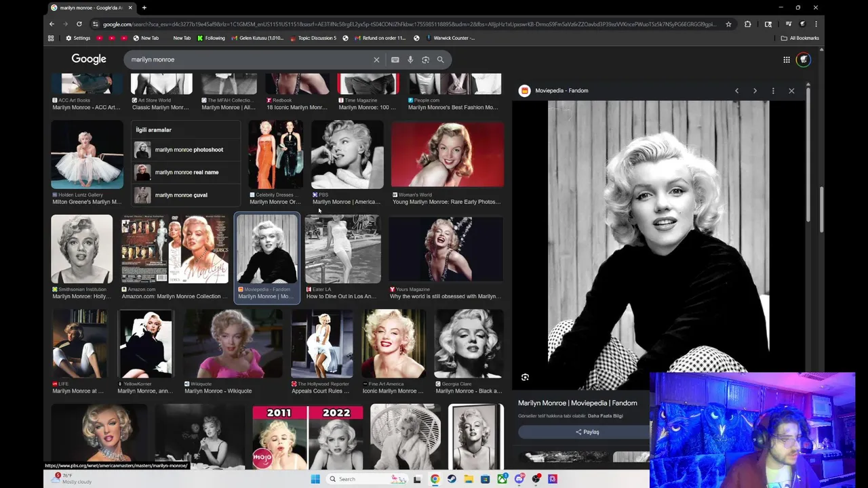
Task: Open Marilyn Monroe | Moviepedia | Fandom title link
Action: [578, 403]
